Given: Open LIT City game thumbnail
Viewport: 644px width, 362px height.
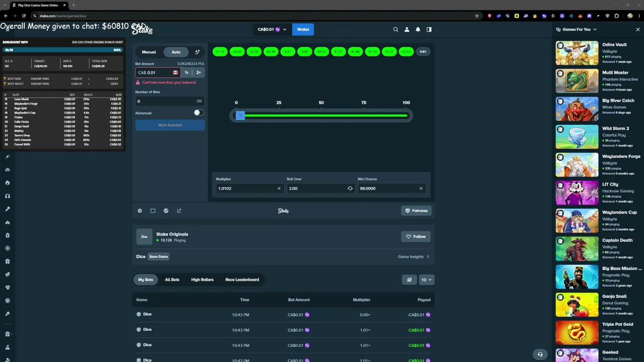Looking at the screenshot, I should [x=577, y=193].
